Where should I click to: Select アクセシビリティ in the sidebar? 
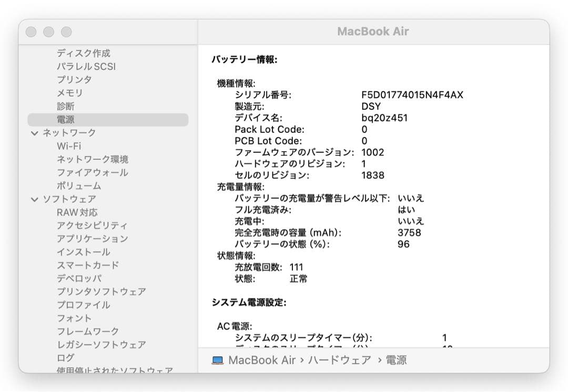[92, 225]
